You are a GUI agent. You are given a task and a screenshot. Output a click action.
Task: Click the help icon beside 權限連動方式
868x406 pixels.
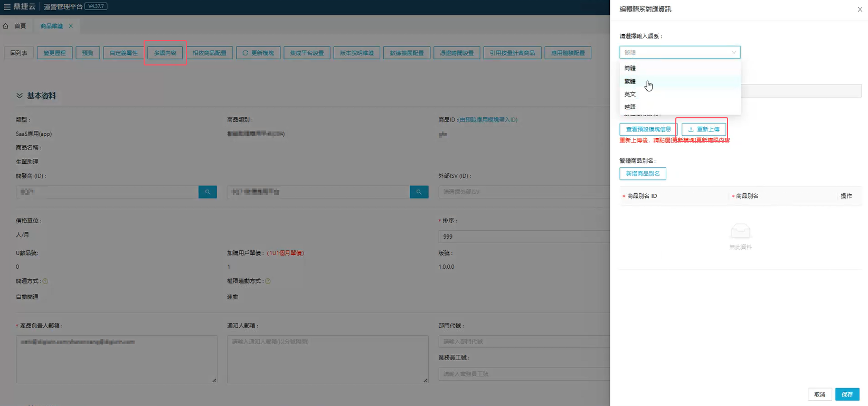pyautogui.click(x=268, y=281)
